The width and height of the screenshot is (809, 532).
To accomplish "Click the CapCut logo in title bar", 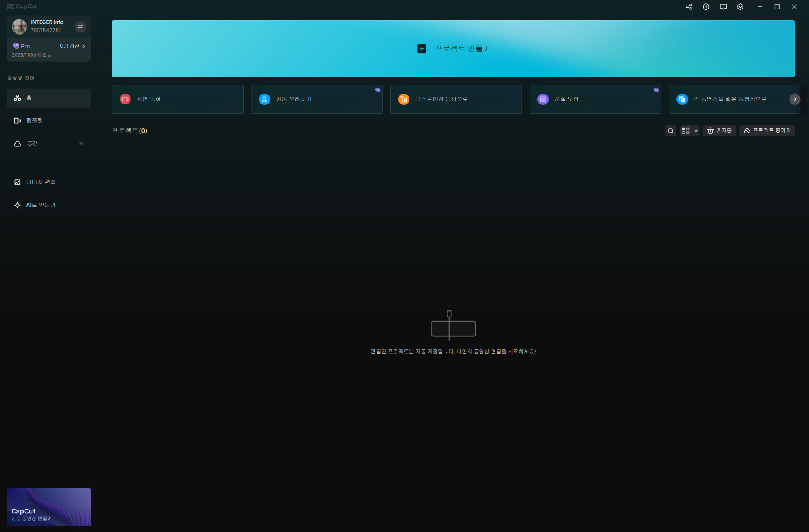I will pyautogui.click(x=22, y=6).
